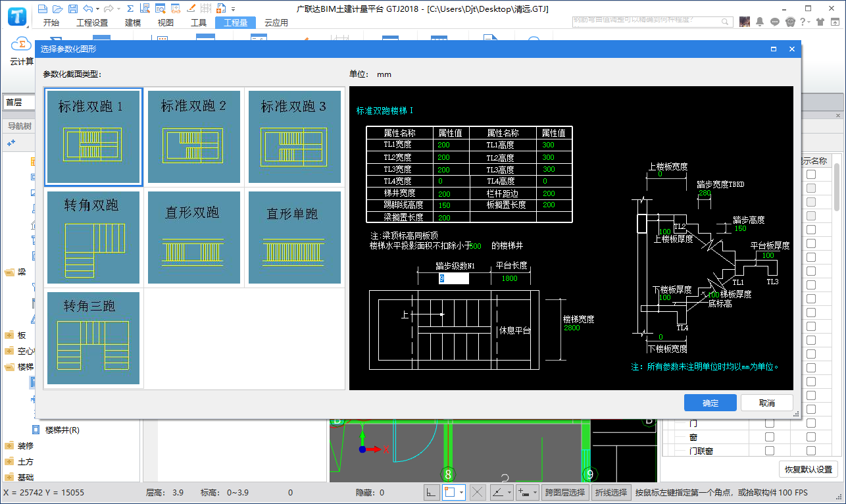Screen dimensions: 846x504
Task: Click the grid table icon in quick toolbar
Action: pos(206,9)
